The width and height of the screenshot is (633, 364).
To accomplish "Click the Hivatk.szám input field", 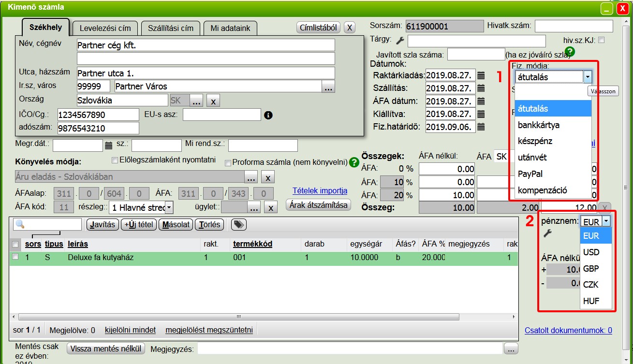I will click(x=574, y=26).
